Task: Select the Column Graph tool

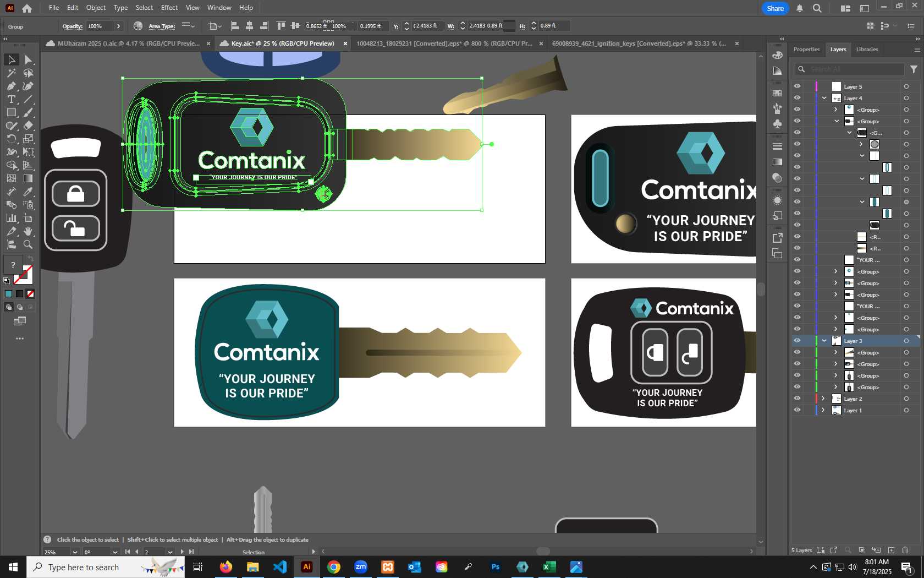Action: tap(11, 218)
